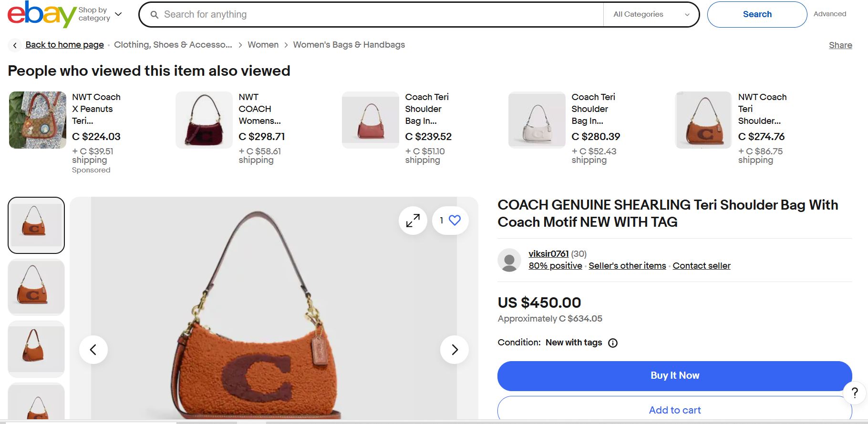Open condition info icon next to New with tags
The height and width of the screenshot is (424, 868).
[613, 343]
